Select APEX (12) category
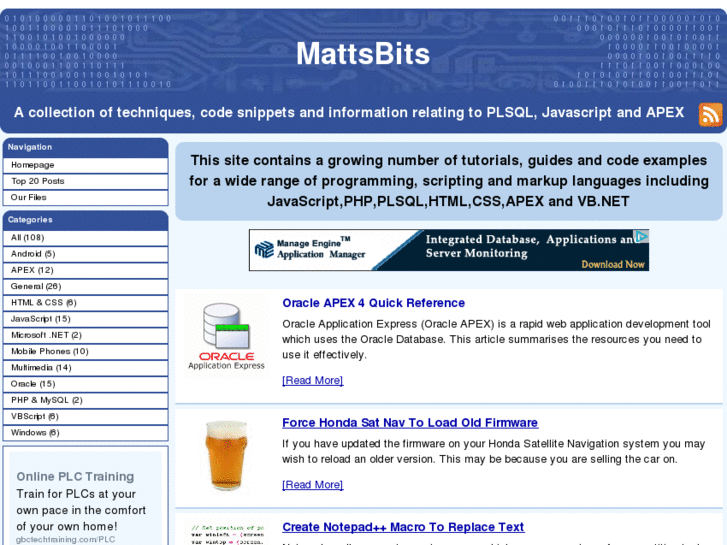Screen dimensions: 727x545 (x=85, y=270)
